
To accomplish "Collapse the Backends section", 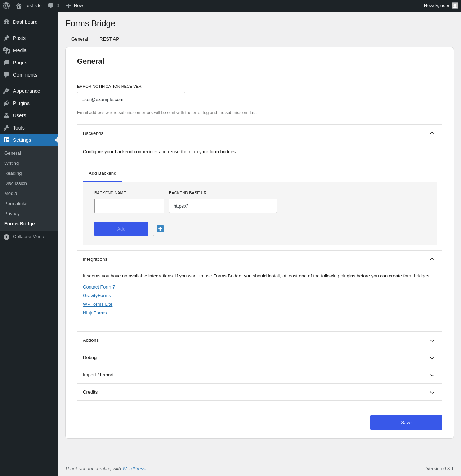I will pyautogui.click(x=260, y=133).
